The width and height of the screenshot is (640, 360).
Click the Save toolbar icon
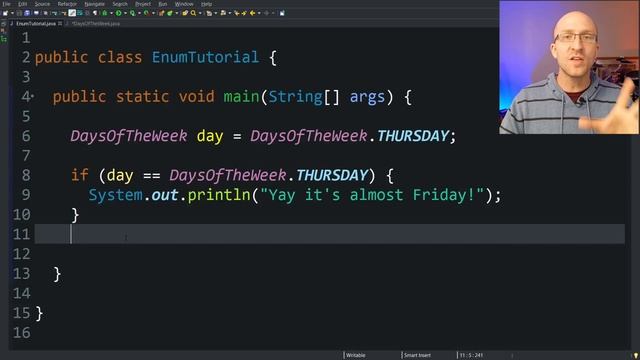pyautogui.click(x=19, y=13)
